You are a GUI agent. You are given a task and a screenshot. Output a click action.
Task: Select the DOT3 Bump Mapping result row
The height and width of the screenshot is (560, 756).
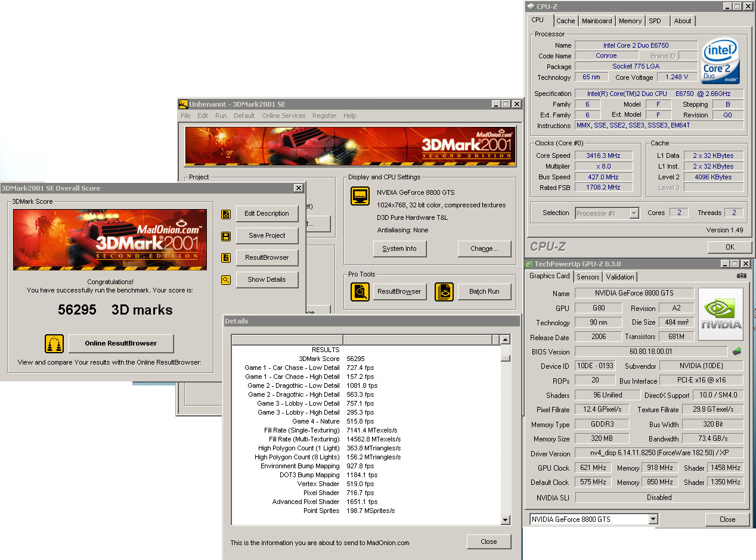(366, 475)
